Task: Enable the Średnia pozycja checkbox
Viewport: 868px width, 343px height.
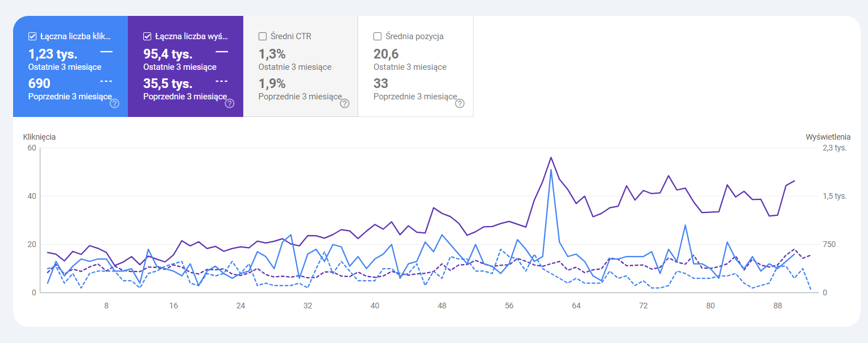Action: [x=377, y=36]
